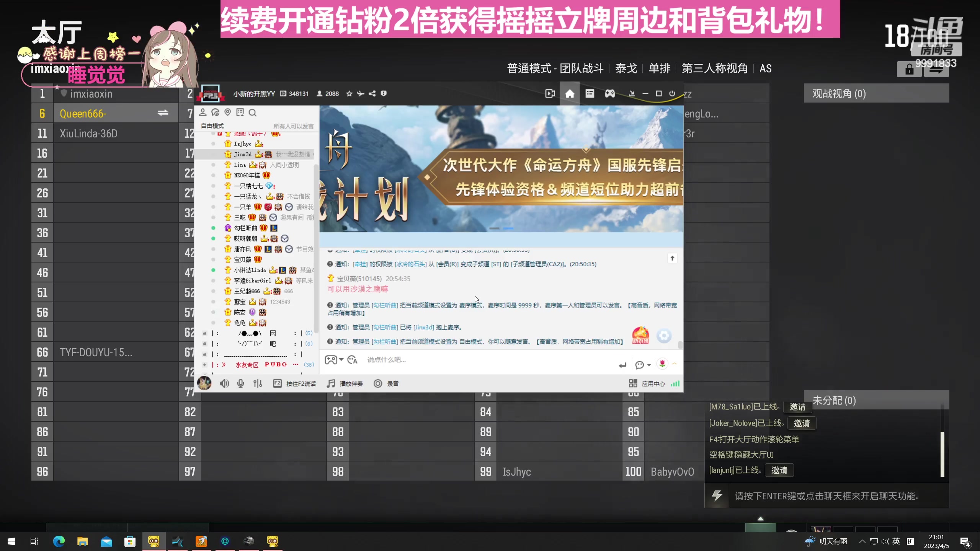
Task: Send a flower gift with rose icon
Action: click(662, 364)
